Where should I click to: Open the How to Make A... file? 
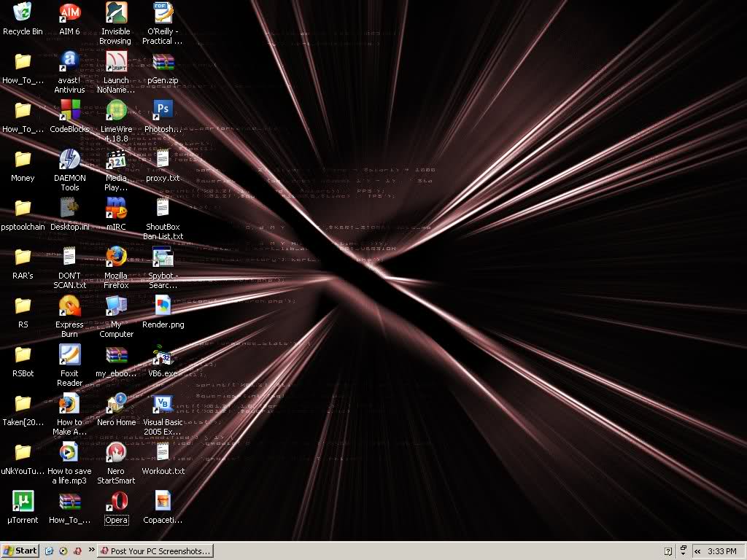69,404
